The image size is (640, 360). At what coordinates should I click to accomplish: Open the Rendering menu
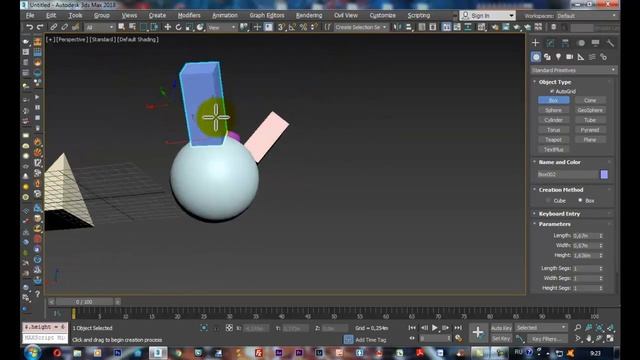309,16
